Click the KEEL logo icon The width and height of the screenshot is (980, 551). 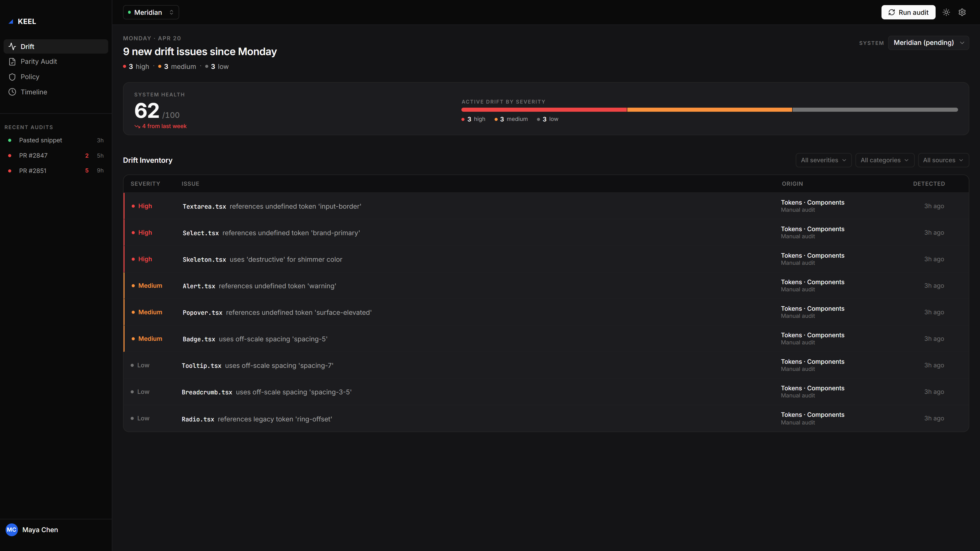point(11,22)
